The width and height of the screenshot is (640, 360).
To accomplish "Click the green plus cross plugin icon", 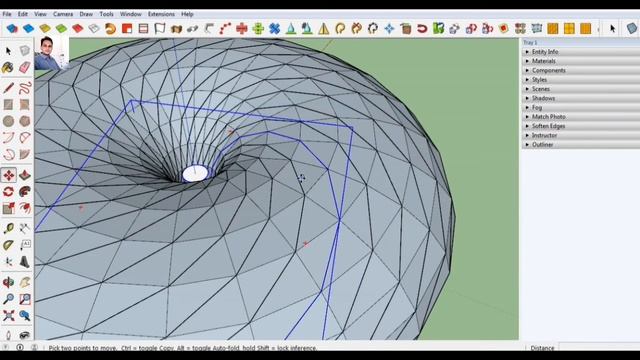I will click(258, 29).
